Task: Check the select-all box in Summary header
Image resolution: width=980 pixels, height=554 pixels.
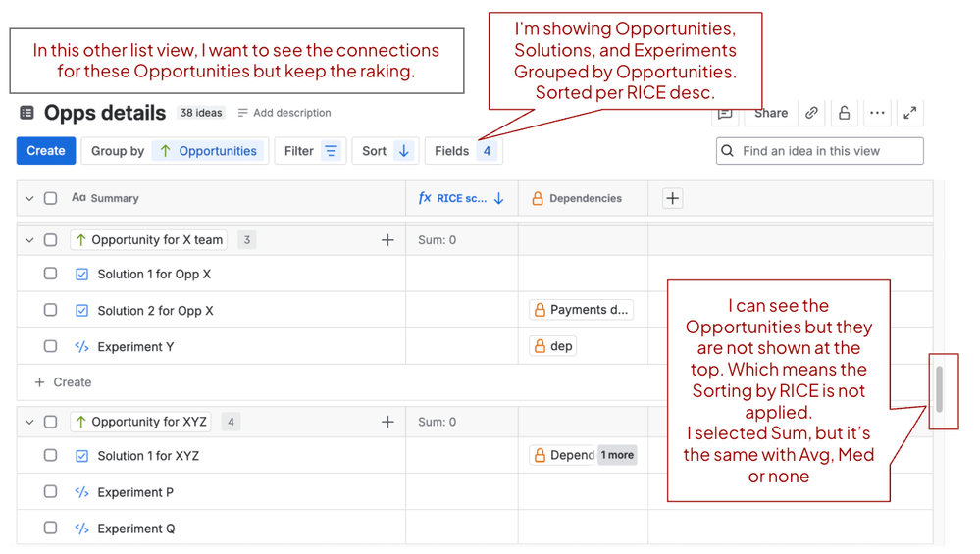Action: pos(51,198)
